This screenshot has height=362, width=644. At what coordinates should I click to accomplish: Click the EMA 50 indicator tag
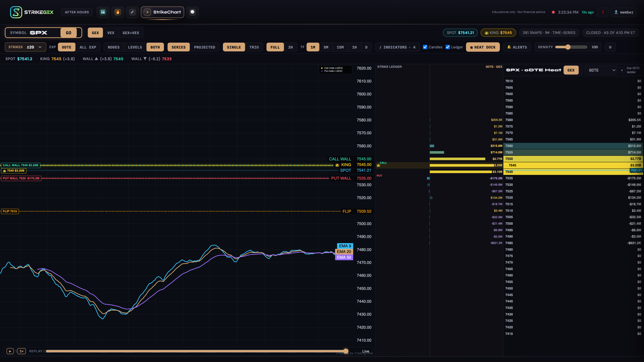(344, 257)
